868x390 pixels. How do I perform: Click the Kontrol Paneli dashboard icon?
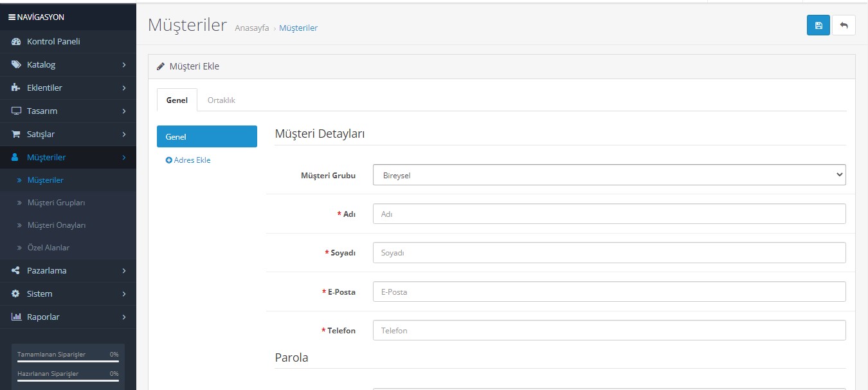point(17,42)
